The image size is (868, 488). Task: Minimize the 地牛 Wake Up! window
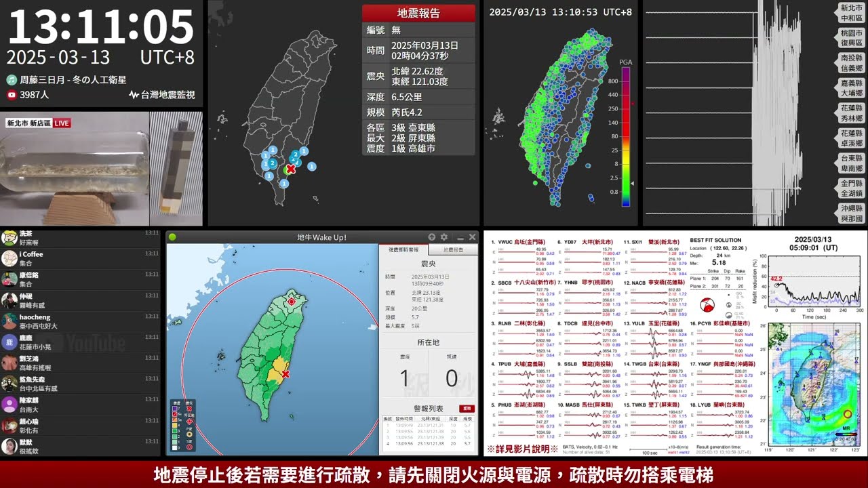click(460, 237)
